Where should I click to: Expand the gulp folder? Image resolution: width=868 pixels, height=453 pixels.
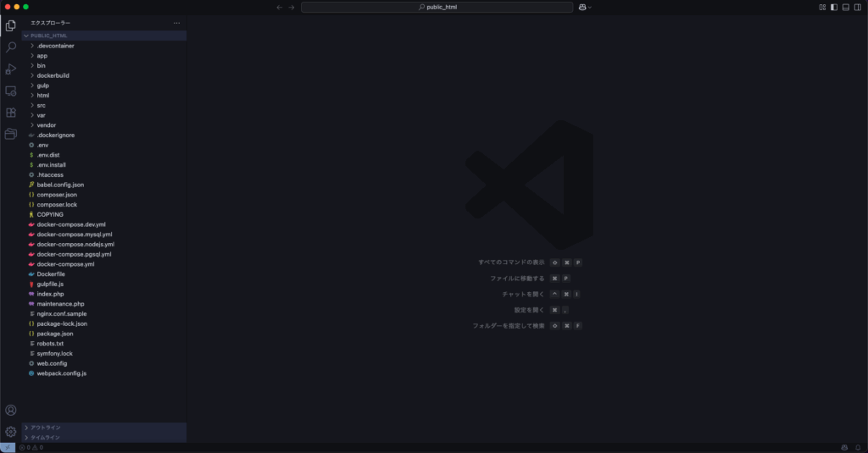104,86
